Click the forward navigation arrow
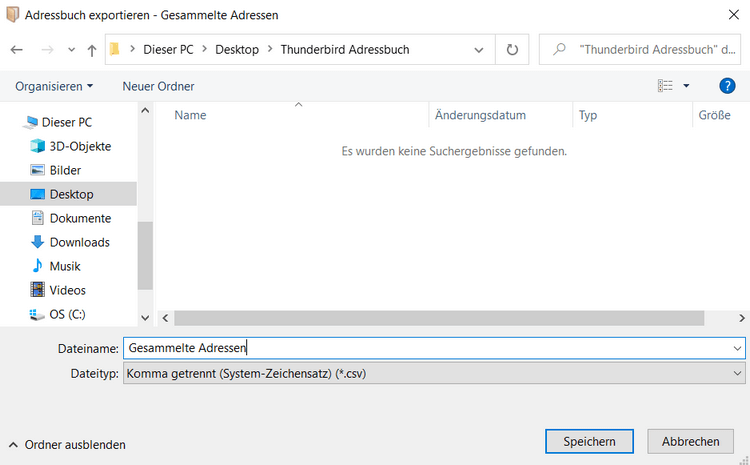The image size is (750, 465). pyautogui.click(x=47, y=50)
